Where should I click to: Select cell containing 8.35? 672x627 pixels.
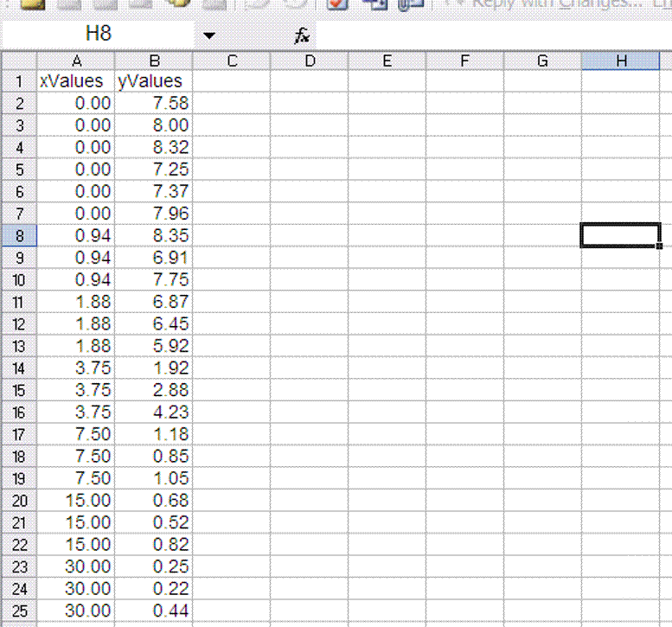point(154,235)
